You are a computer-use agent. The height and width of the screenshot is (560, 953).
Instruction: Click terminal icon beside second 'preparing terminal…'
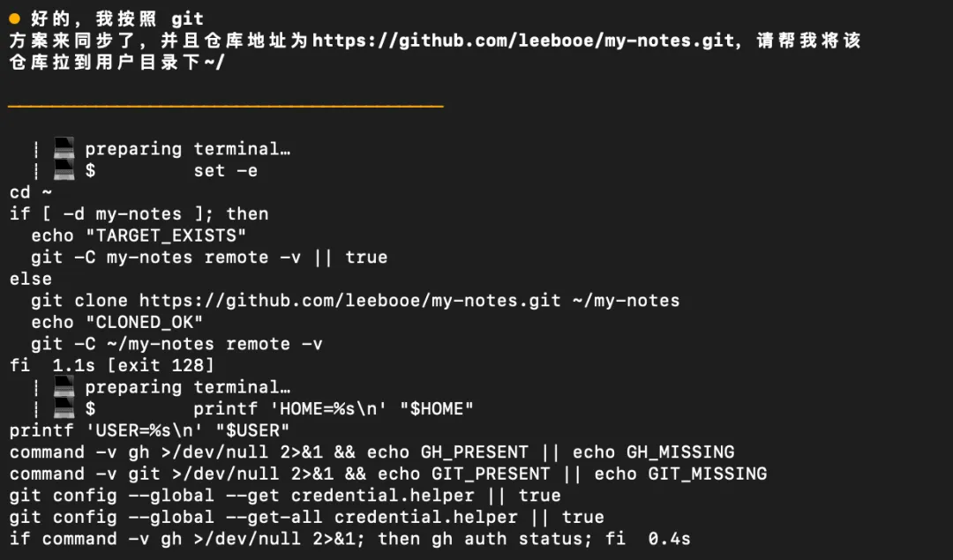click(64, 386)
